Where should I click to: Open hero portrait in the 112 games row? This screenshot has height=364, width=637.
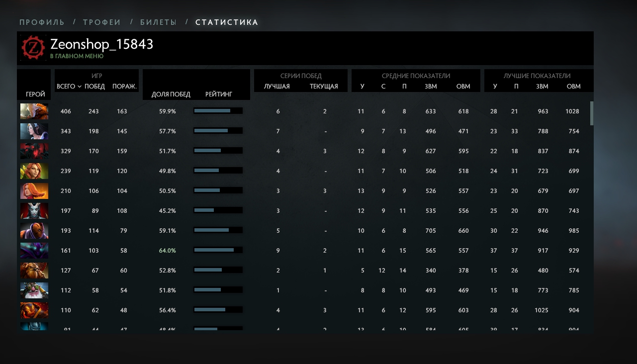pyautogui.click(x=34, y=290)
